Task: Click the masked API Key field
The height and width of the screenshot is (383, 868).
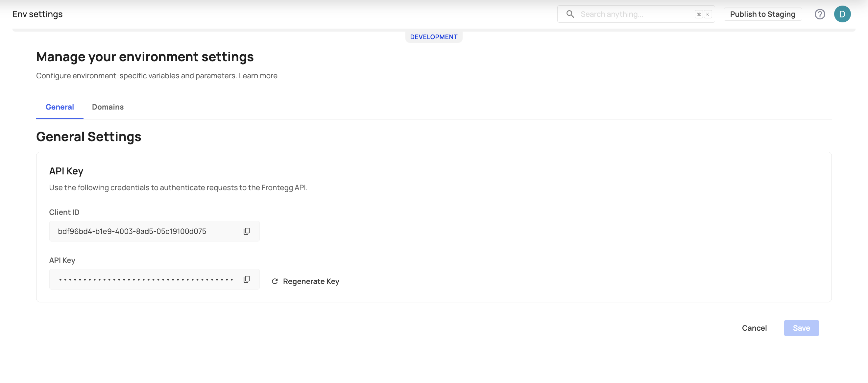Action: click(x=145, y=279)
